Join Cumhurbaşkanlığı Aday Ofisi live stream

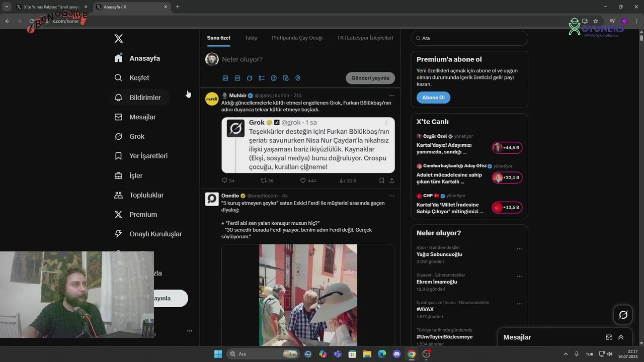point(507,177)
